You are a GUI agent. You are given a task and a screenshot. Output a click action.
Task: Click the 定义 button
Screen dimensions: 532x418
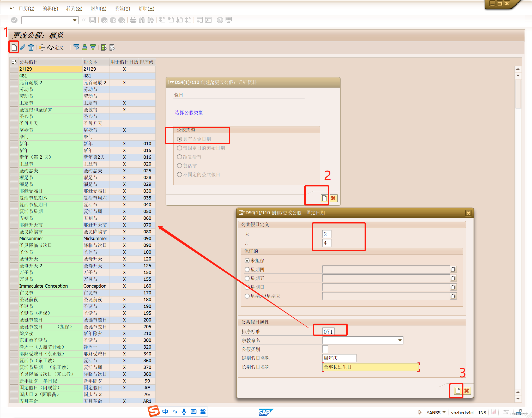56,47
